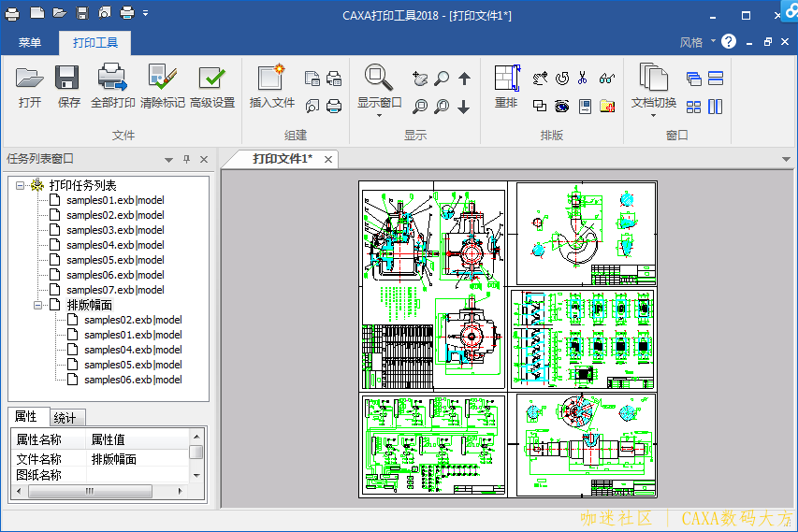Click the 重排 (Rearrange) layout icon
798x532 pixels.
coord(506,79)
